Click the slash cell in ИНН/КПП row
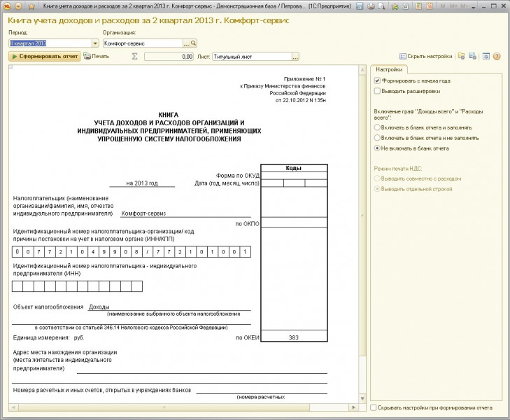The image size is (510, 420). click(148, 252)
